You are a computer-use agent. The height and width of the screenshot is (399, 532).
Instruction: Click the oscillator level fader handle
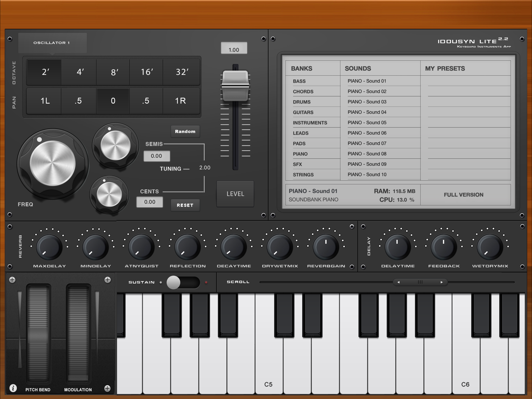pyautogui.click(x=235, y=86)
